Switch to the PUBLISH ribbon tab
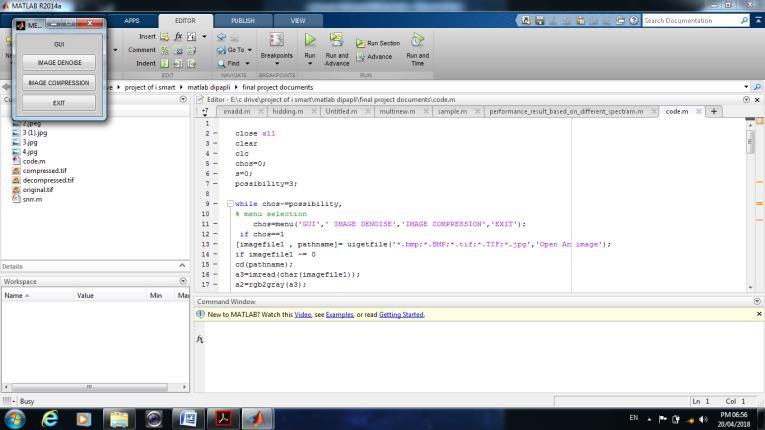 [242, 20]
